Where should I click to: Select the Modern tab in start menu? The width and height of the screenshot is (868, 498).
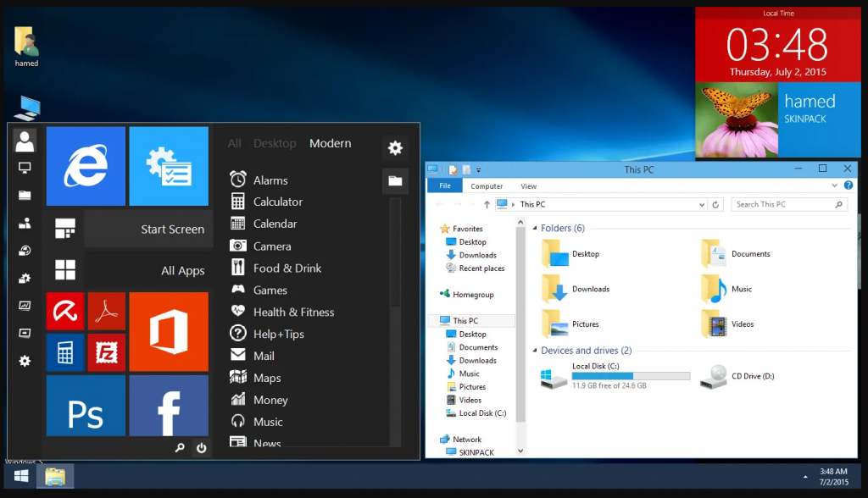pos(331,143)
